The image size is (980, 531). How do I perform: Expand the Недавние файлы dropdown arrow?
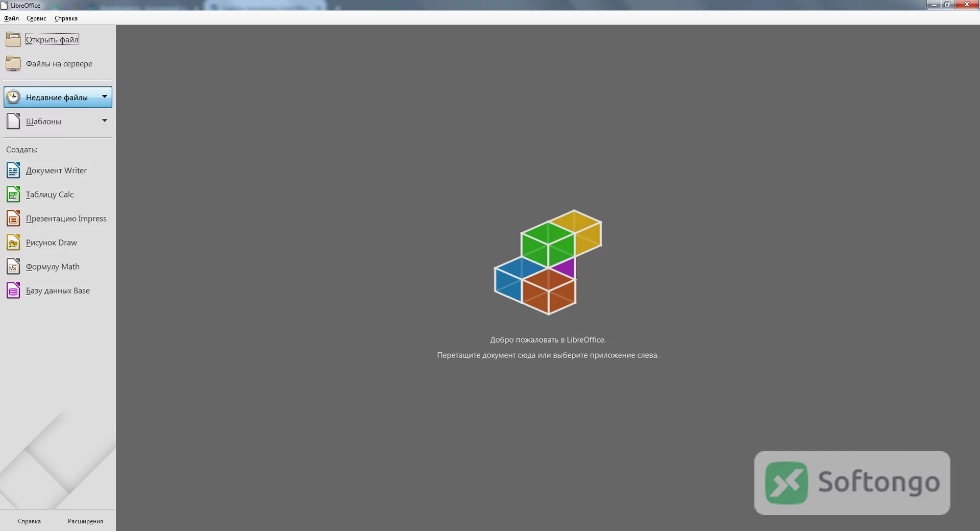click(105, 96)
